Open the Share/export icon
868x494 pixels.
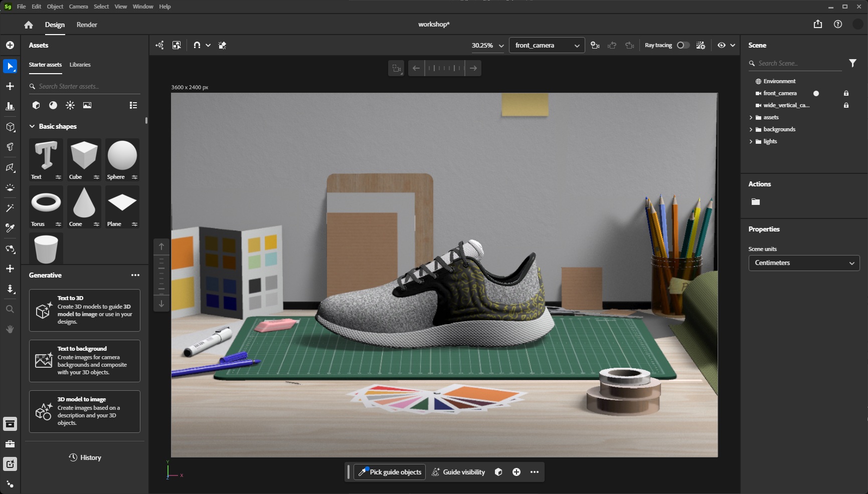[x=817, y=24]
